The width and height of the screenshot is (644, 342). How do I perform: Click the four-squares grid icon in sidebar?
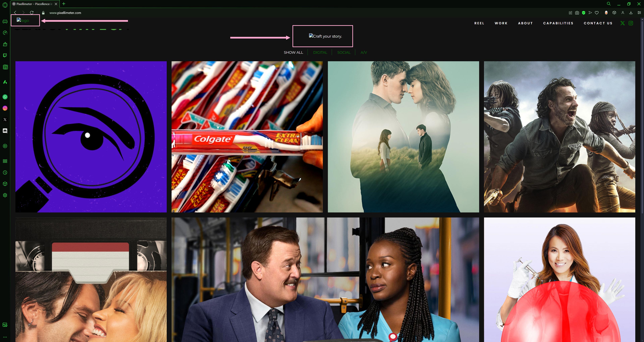click(x=5, y=161)
